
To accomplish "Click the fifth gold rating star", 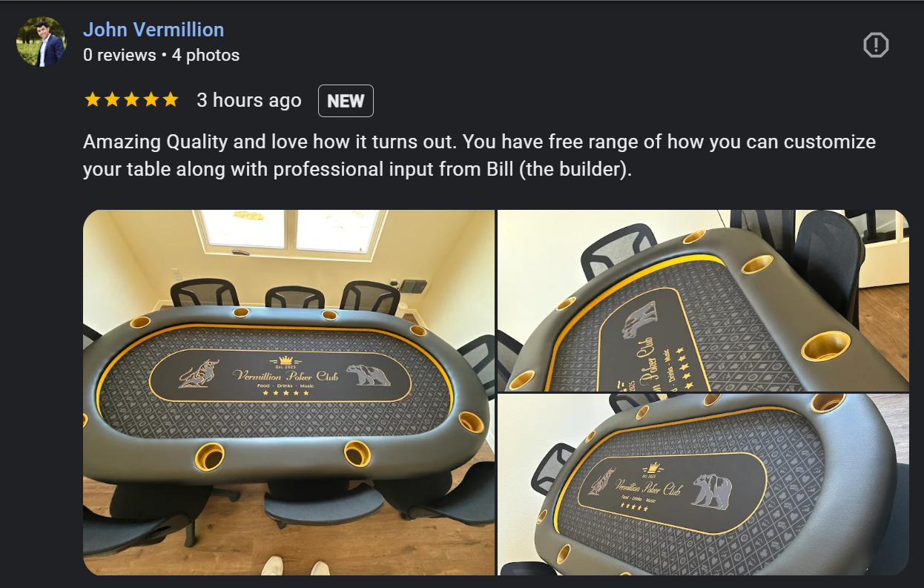I will tap(171, 100).
